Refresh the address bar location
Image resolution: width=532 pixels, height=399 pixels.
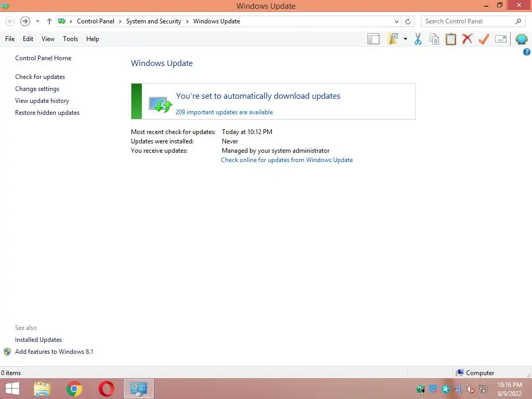pyautogui.click(x=408, y=21)
